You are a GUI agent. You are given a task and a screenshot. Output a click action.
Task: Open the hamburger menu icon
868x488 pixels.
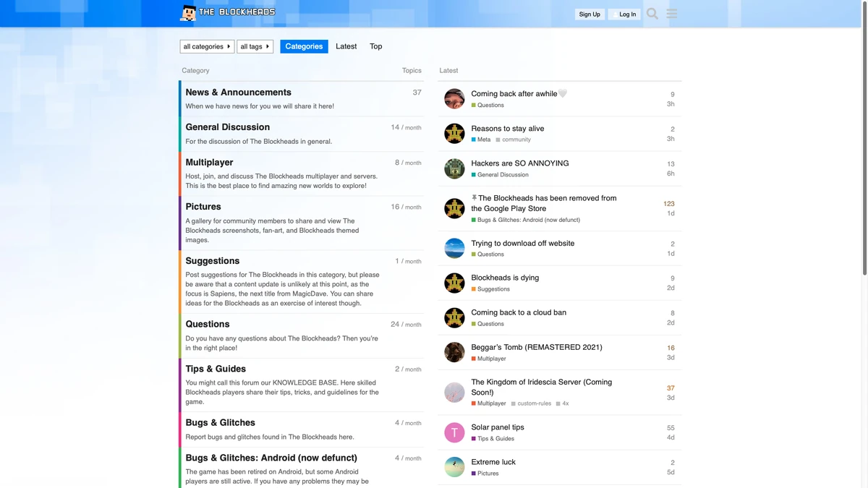point(672,13)
